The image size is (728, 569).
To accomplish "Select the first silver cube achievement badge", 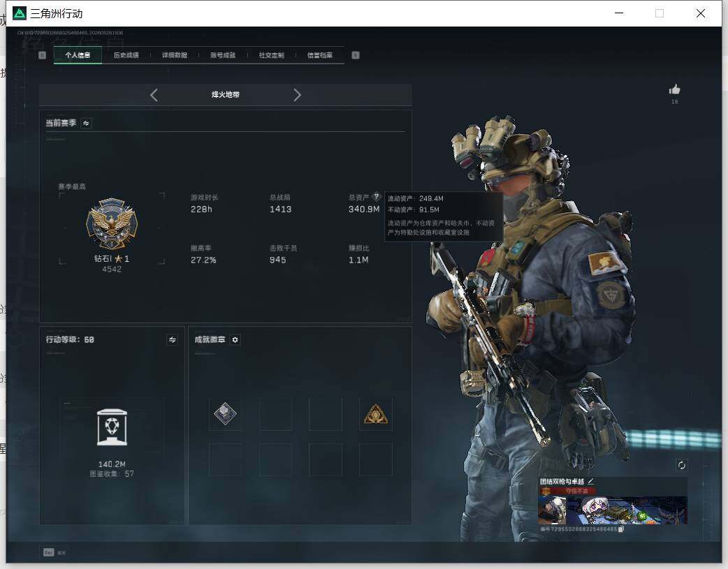I will (x=225, y=414).
